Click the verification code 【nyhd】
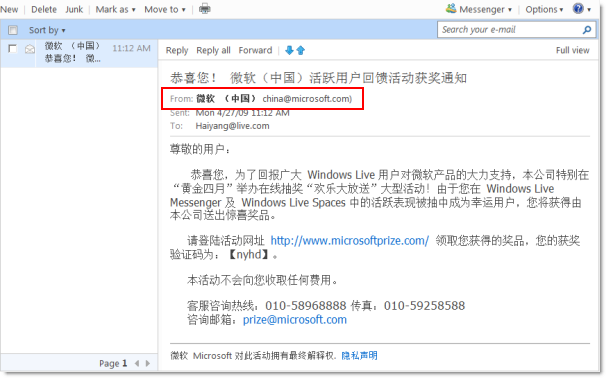 [248, 254]
